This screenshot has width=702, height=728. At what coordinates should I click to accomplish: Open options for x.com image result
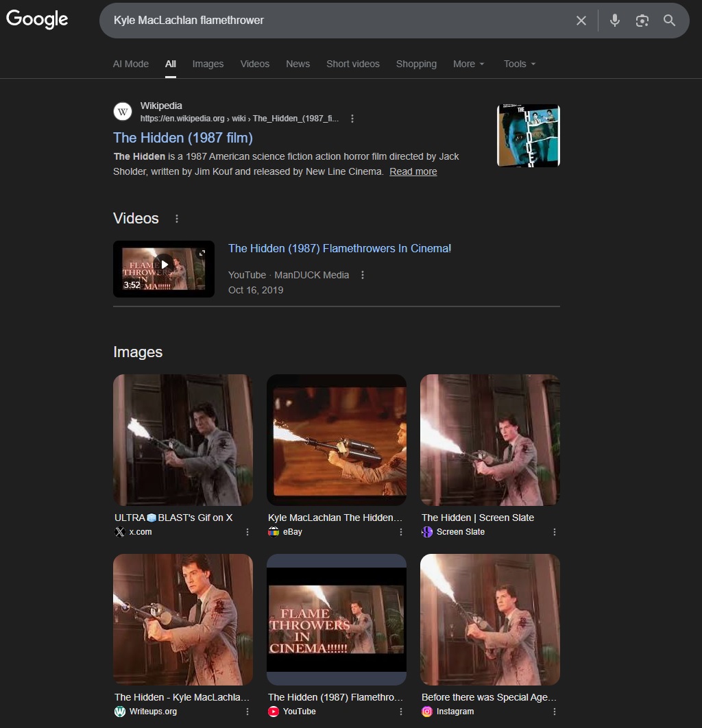point(247,532)
